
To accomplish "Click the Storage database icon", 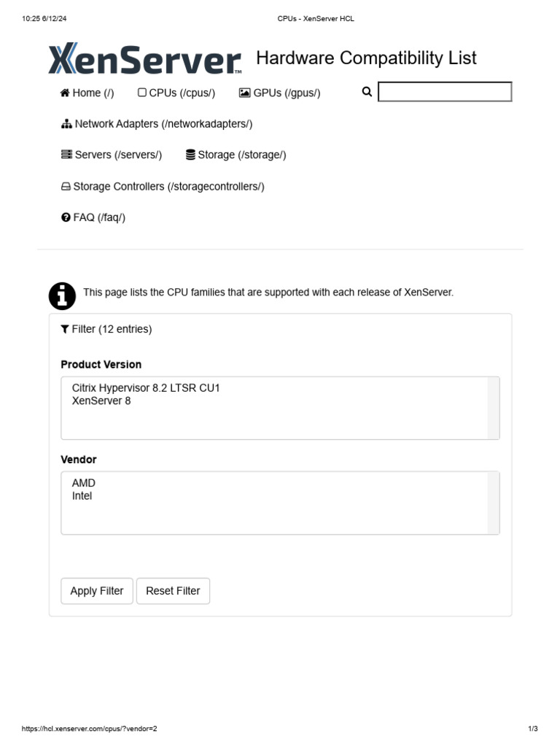I will [x=190, y=155].
